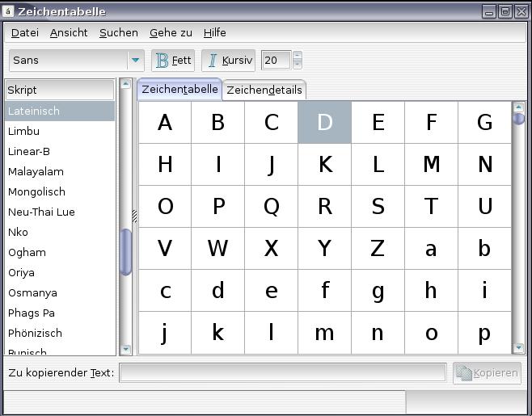
Task: Open the Datei menu
Action: (25, 32)
